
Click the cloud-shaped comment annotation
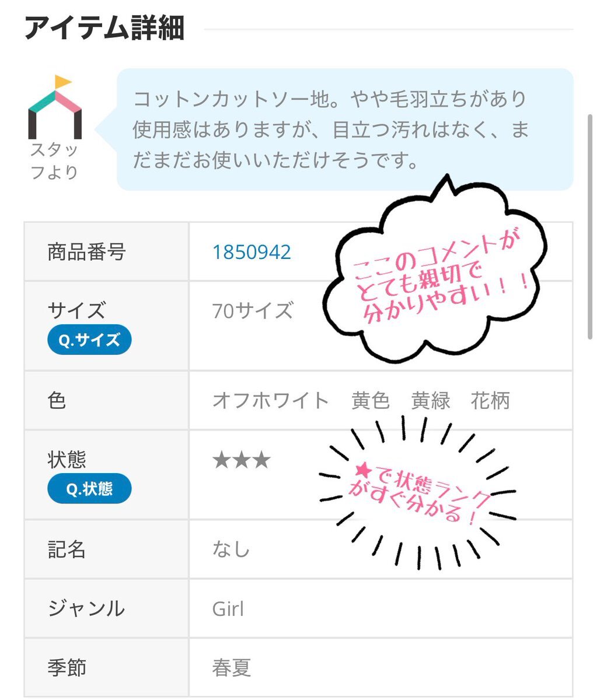(x=435, y=268)
